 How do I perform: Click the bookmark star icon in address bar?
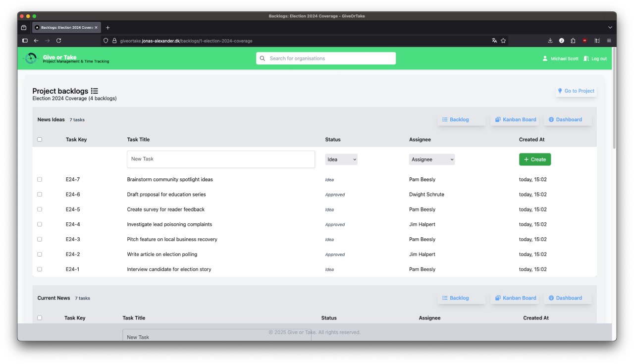click(503, 41)
